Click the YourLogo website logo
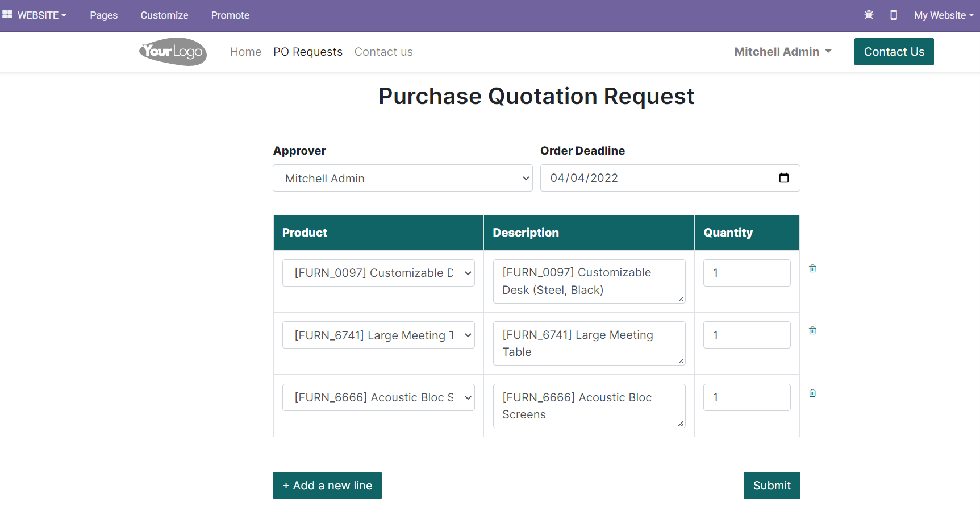This screenshot has width=980, height=531. tap(173, 52)
